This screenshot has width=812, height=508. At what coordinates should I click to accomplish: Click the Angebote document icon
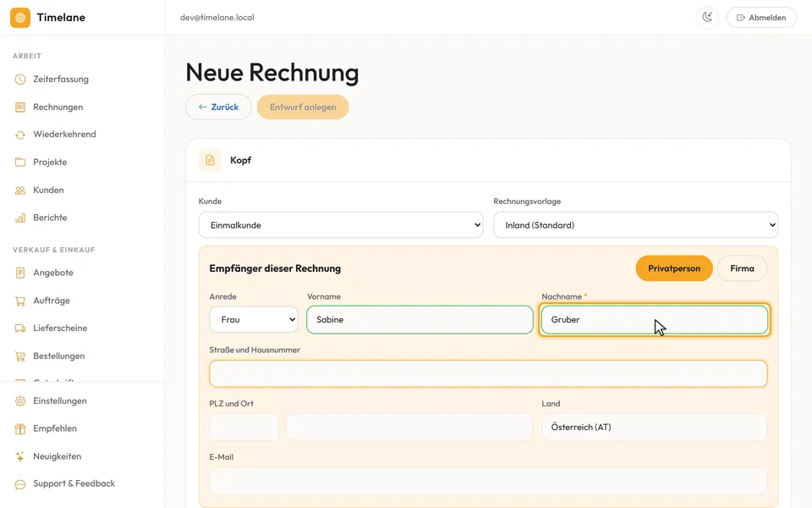20,273
